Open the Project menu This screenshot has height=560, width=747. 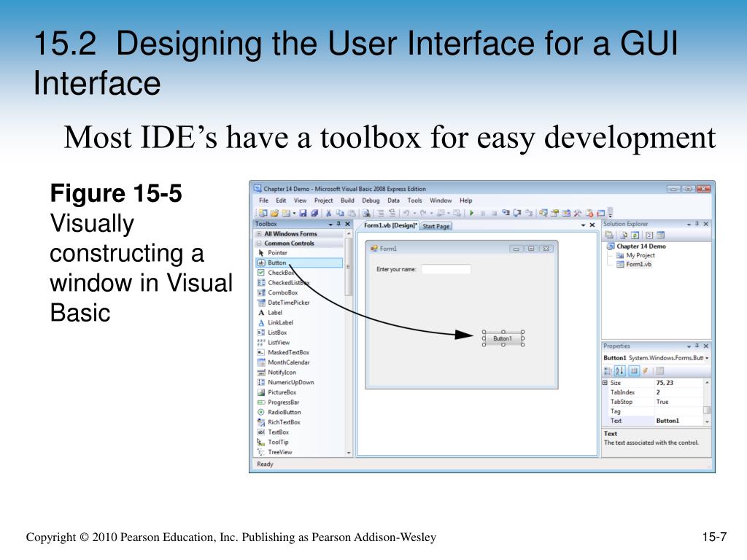click(x=323, y=201)
